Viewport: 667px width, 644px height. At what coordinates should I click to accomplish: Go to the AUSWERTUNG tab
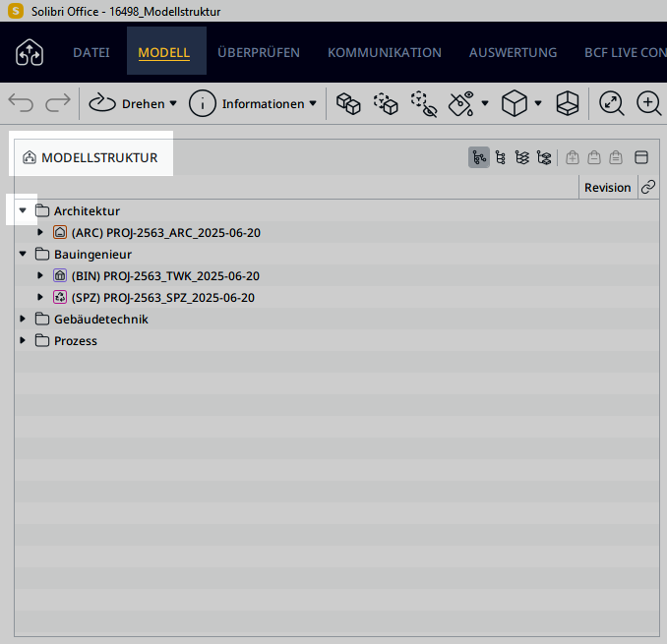[x=513, y=52]
